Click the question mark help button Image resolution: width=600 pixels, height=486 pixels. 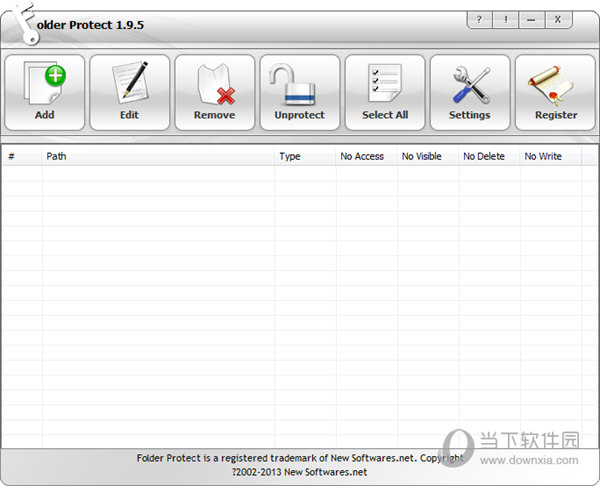[x=480, y=20]
